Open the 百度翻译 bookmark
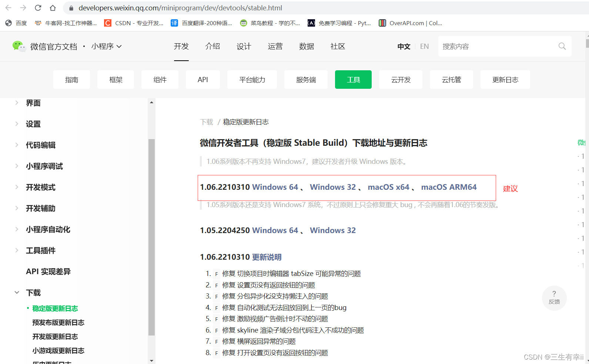 click(x=201, y=23)
